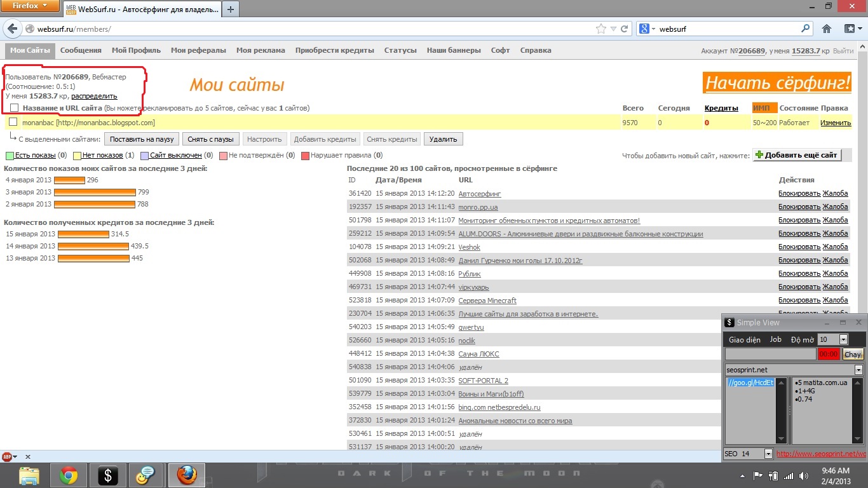The image size is (868, 488).
Task: Open the orange Firefox menu button
Action: click(x=31, y=6)
